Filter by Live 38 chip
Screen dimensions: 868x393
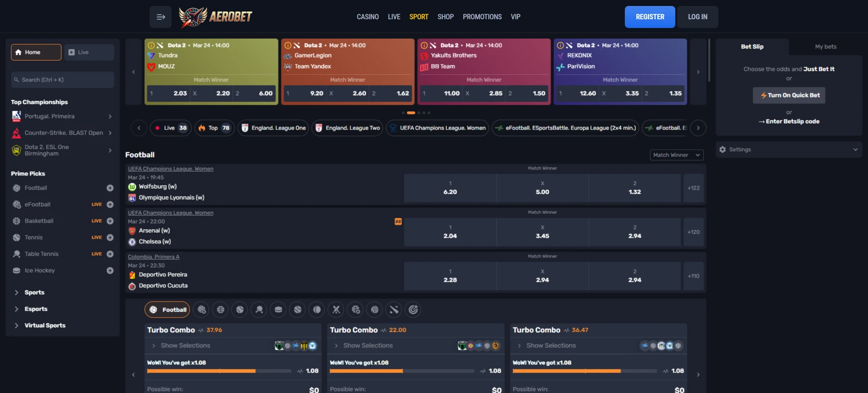coord(171,128)
